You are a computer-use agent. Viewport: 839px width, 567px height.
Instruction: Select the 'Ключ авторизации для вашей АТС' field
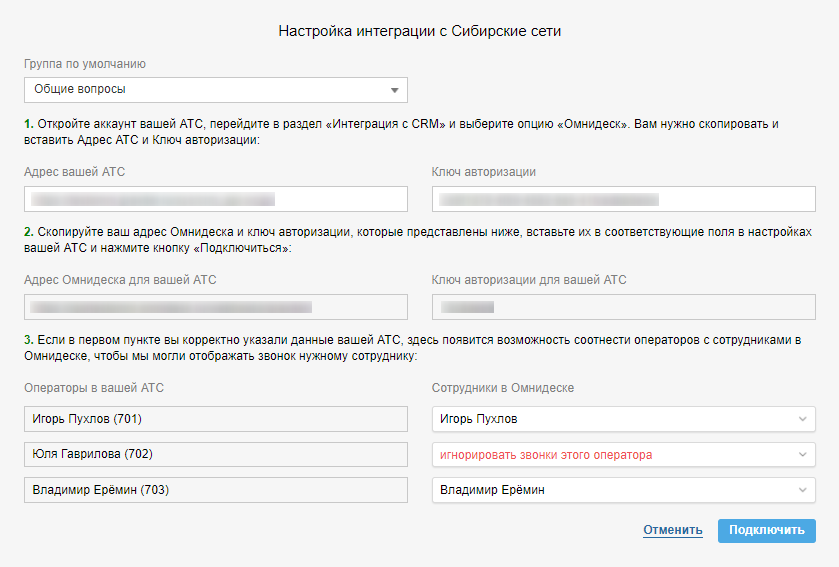(x=623, y=307)
